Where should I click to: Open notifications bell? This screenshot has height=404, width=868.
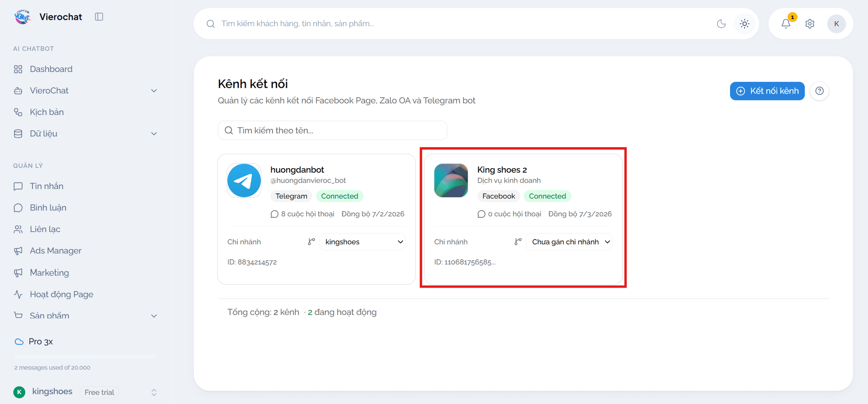pyautogui.click(x=786, y=23)
